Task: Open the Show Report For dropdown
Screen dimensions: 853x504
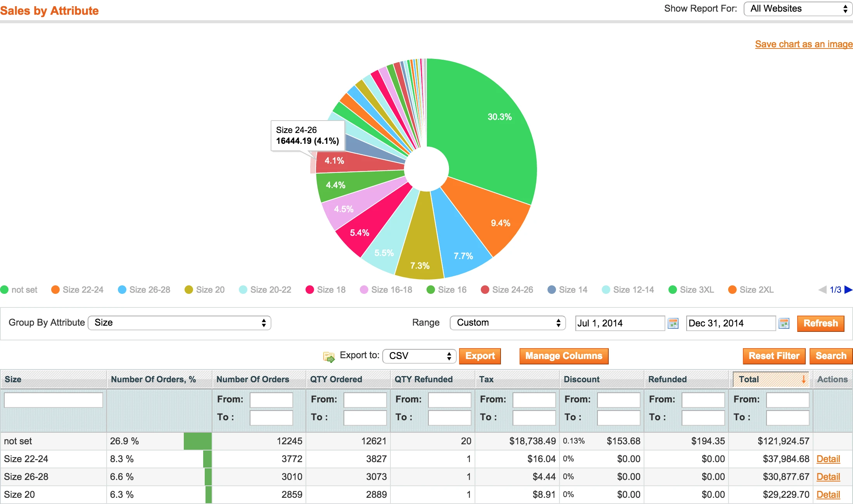Action: (797, 9)
